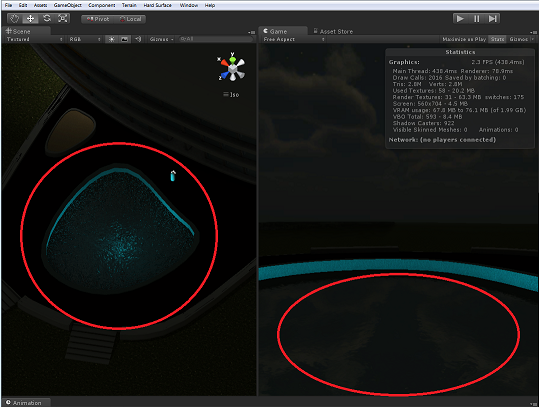This screenshot has width=539, height=407.
Task: Open the GameObject menu
Action: (x=68, y=5)
